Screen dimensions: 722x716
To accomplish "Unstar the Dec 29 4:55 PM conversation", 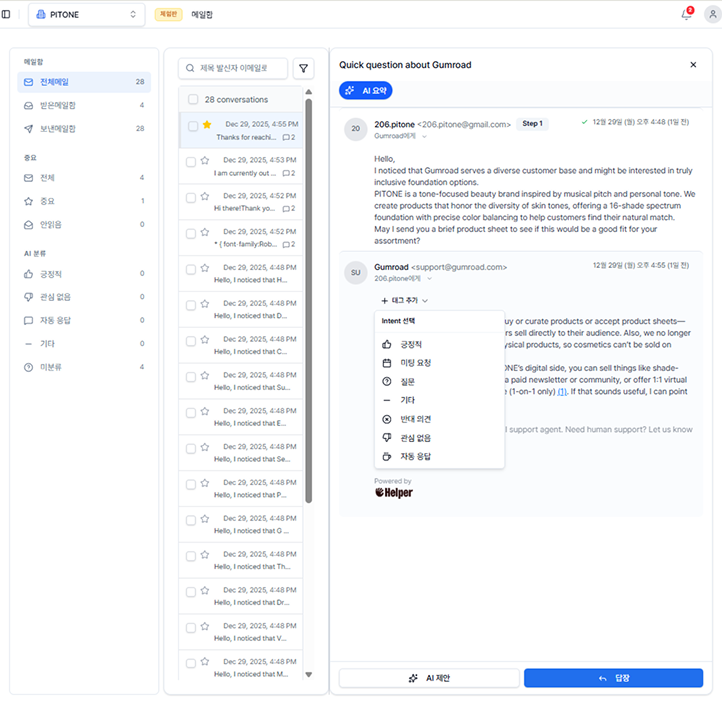I will coord(207,124).
